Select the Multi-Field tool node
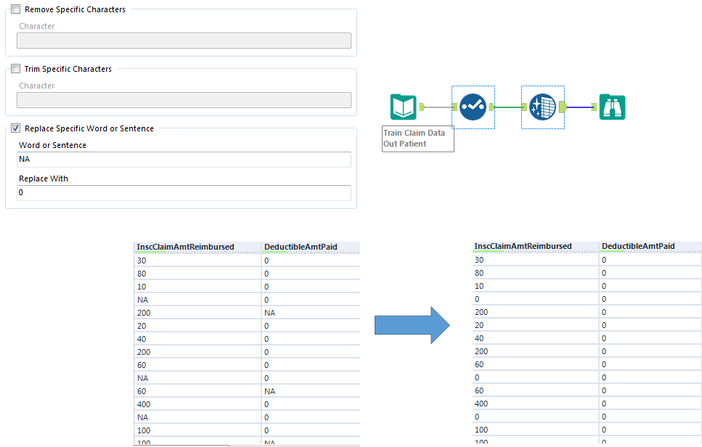 (x=543, y=106)
